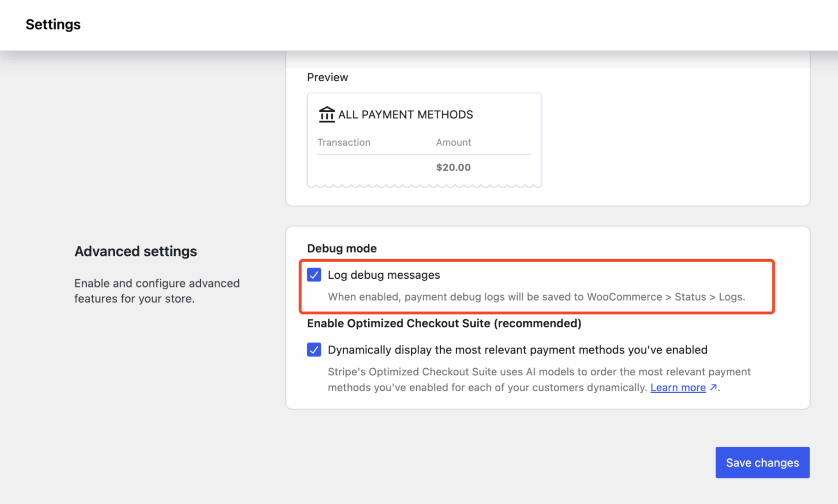Viewport: 838px width, 504px height.
Task: Click the checkmark icon for dynamic payment display
Action: click(x=314, y=350)
